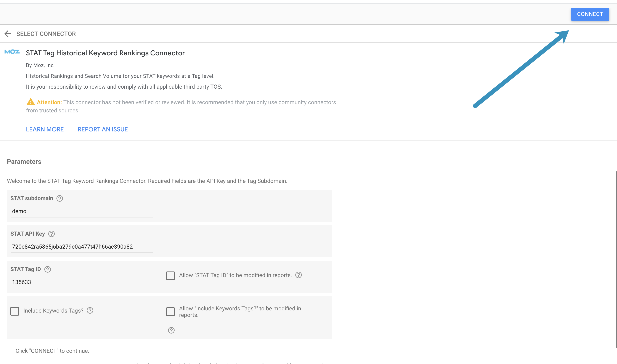Open the LEARN MORE link
The height and width of the screenshot is (364, 617).
tap(45, 129)
